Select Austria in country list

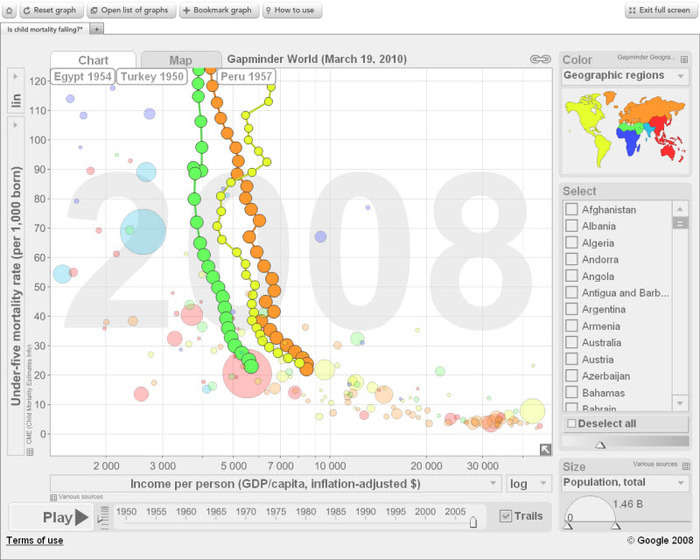(x=597, y=359)
